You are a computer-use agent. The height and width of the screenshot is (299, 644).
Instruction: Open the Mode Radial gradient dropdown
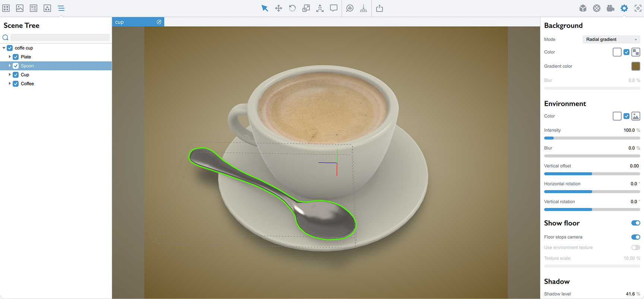pos(611,39)
